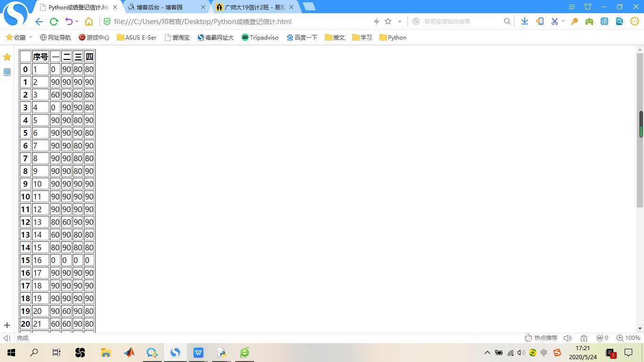Viewport: 644px width, 362px height.
Task: Open the 百度一下 bookmark
Action: [302, 37]
